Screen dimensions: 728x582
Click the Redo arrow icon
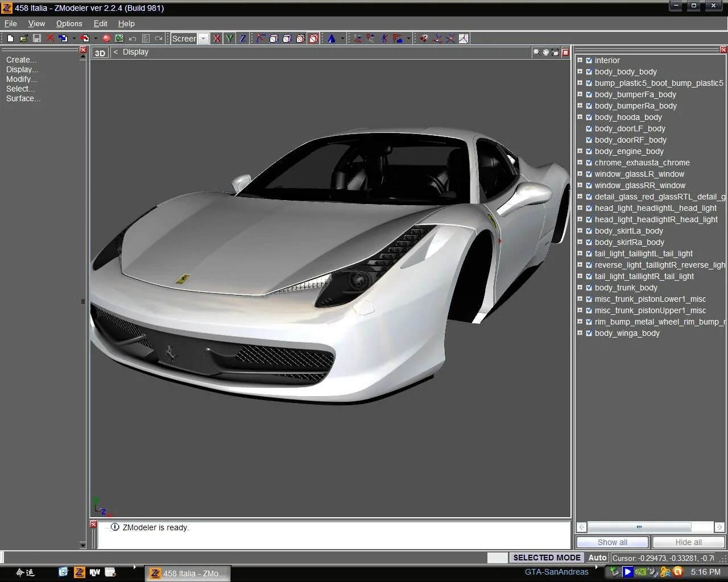tap(159, 39)
